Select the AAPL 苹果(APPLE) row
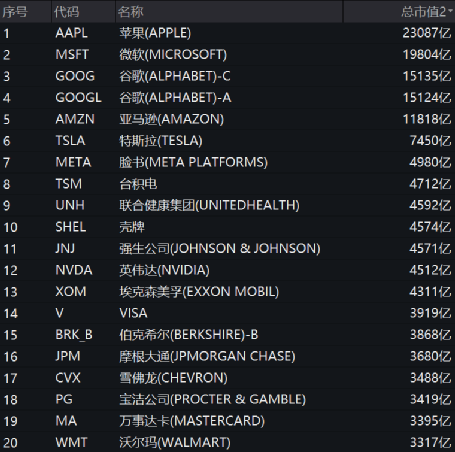Image resolution: width=455 pixels, height=452 pixels. click(x=227, y=33)
